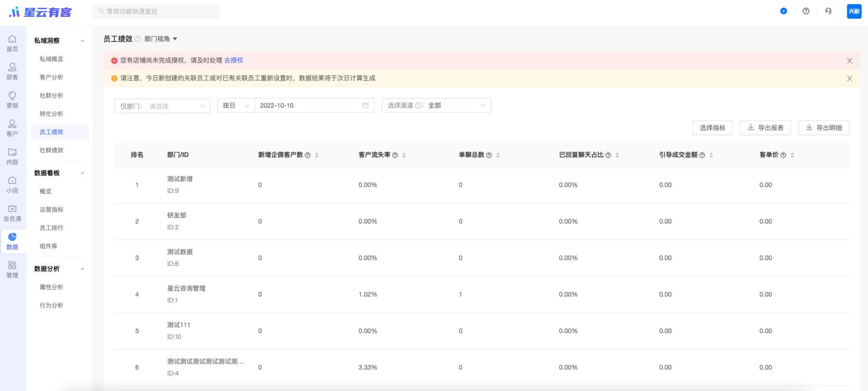Collapse the 私域洞察 menu section
This screenshot has height=391, width=868.
click(x=82, y=41)
